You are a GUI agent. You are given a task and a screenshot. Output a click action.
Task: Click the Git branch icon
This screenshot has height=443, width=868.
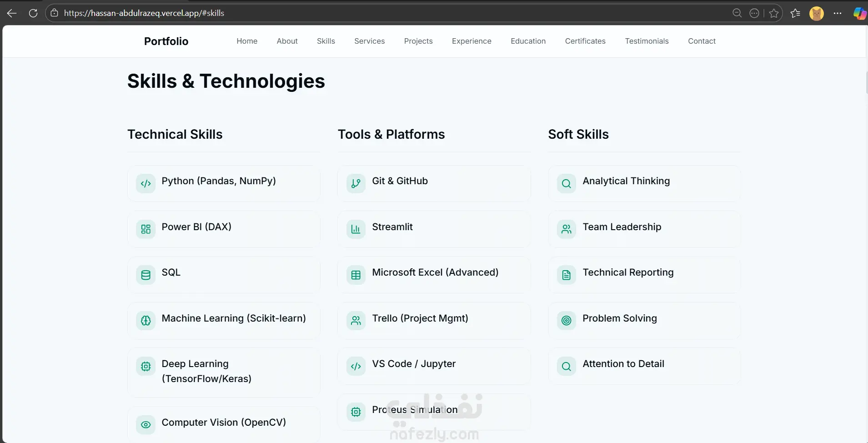(x=356, y=184)
